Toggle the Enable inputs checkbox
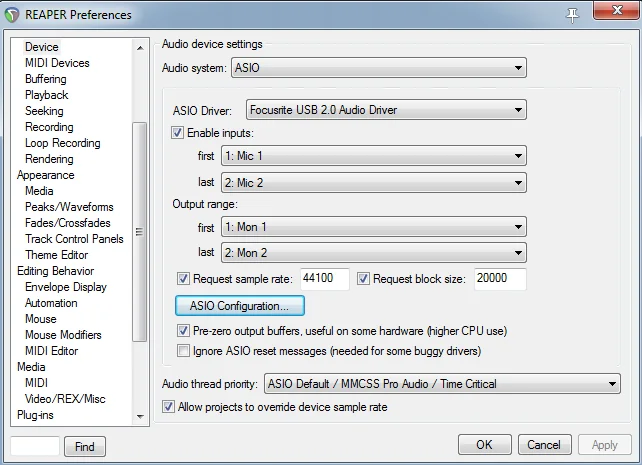Viewport: 642px width, 465px height. [x=178, y=133]
